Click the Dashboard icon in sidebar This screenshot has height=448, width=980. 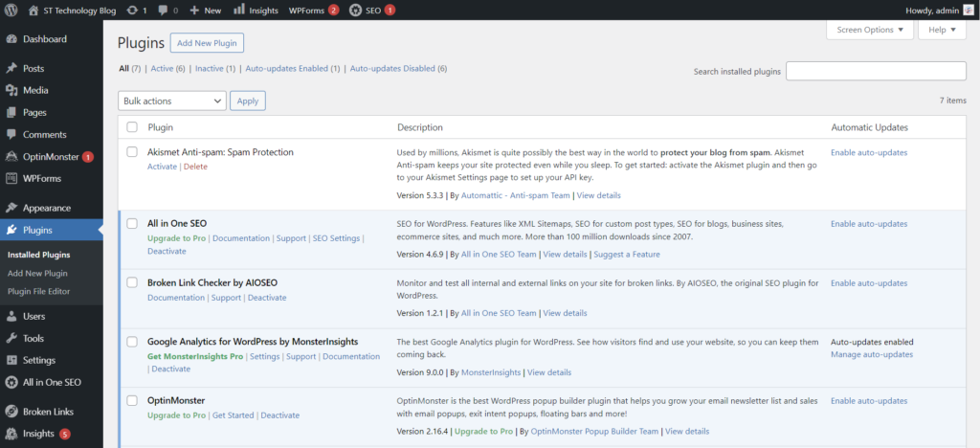pos(11,39)
